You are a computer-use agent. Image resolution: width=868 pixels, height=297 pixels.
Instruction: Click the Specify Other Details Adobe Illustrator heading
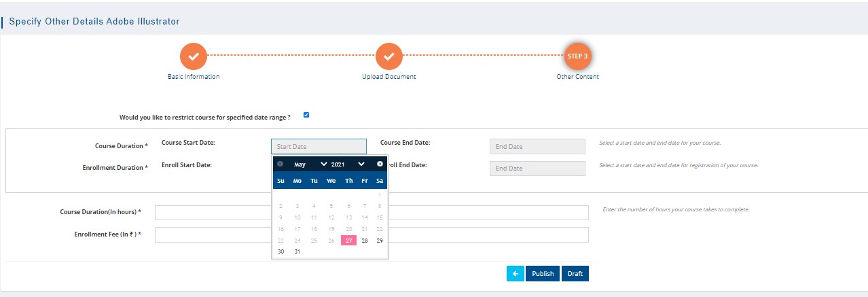pyautogui.click(x=94, y=22)
